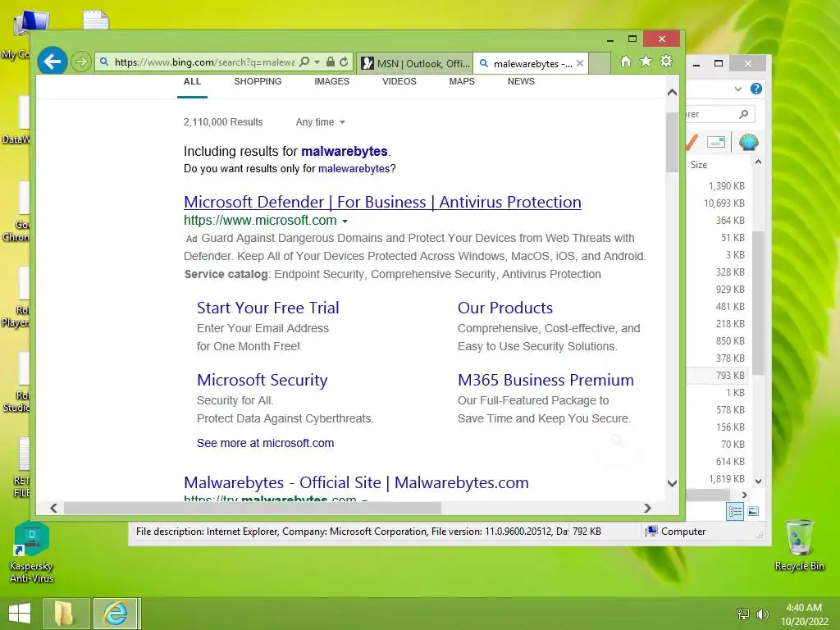Open Tools gear icon in Internet Explorer
Image resolution: width=840 pixels, height=630 pixels.
point(666,62)
